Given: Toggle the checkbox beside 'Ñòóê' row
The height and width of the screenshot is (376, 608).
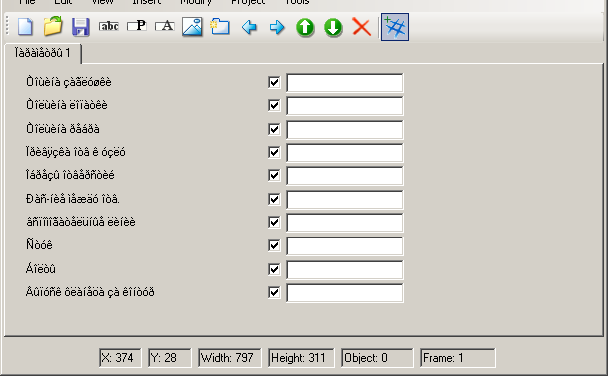Looking at the screenshot, I should click(274, 245).
